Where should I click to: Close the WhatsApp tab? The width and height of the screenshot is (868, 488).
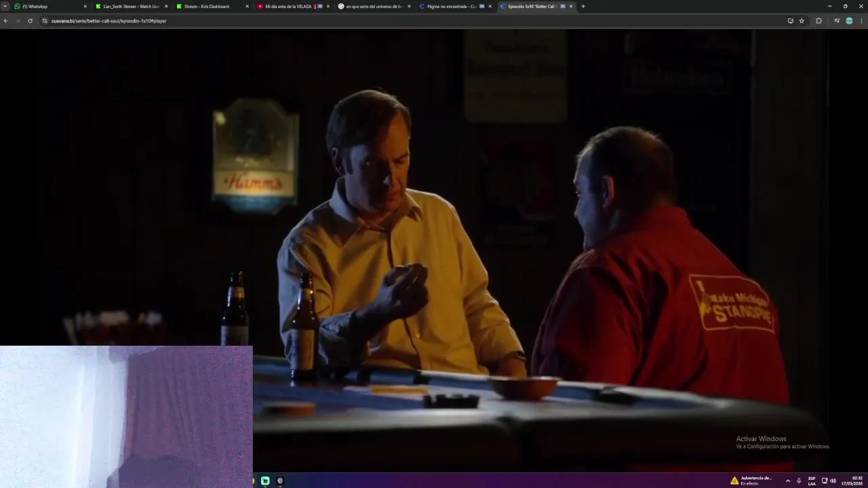click(85, 6)
